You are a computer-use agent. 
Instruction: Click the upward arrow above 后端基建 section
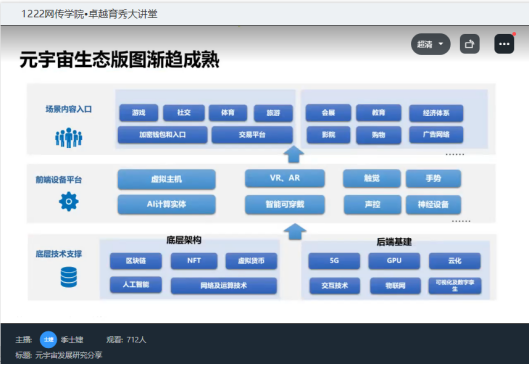tap(295, 231)
